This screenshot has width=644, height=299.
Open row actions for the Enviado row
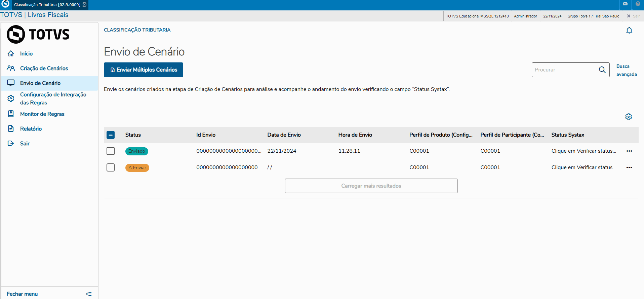tap(629, 151)
